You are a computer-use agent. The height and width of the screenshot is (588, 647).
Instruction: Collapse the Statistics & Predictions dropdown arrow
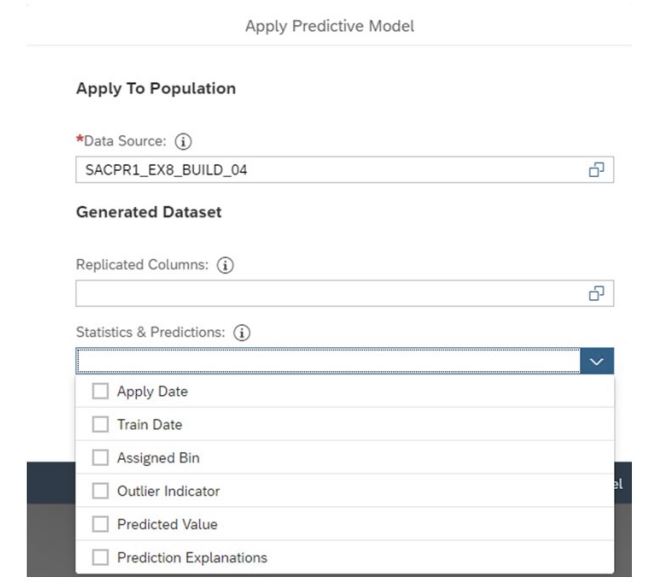(x=597, y=361)
